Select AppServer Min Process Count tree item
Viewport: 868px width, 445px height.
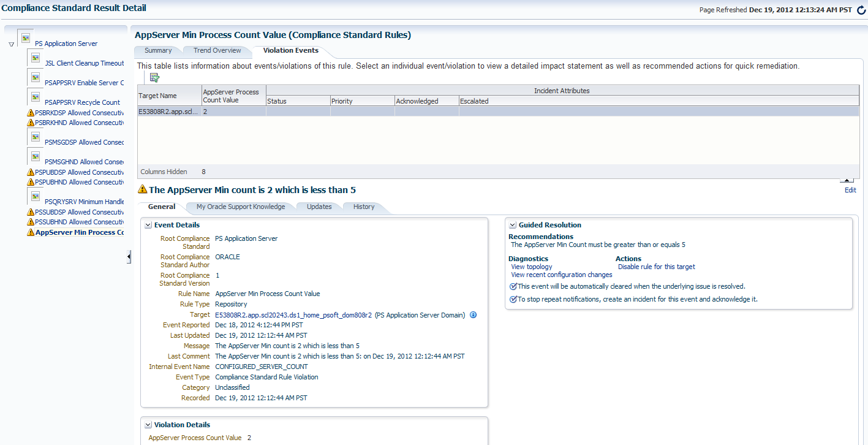pyautogui.click(x=80, y=232)
